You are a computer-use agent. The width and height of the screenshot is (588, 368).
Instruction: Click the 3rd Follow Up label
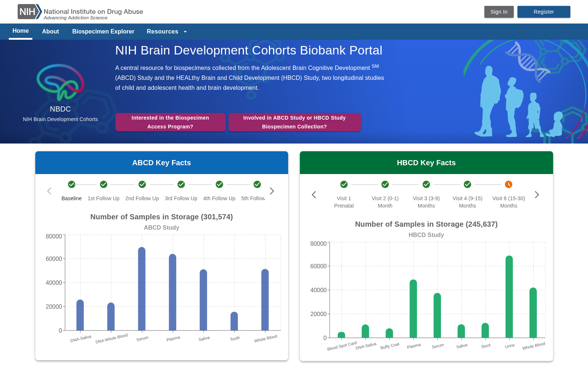pyautogui.click(x=181, y=198)
